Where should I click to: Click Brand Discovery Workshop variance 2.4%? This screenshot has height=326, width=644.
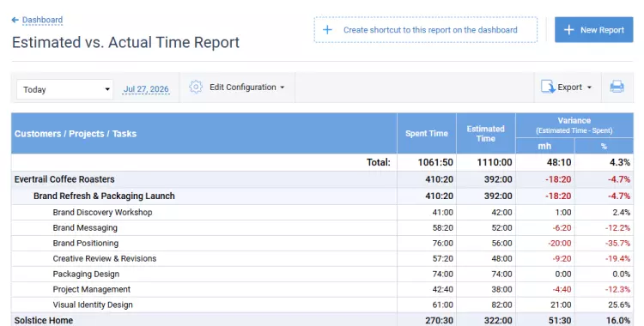[621, 212]
